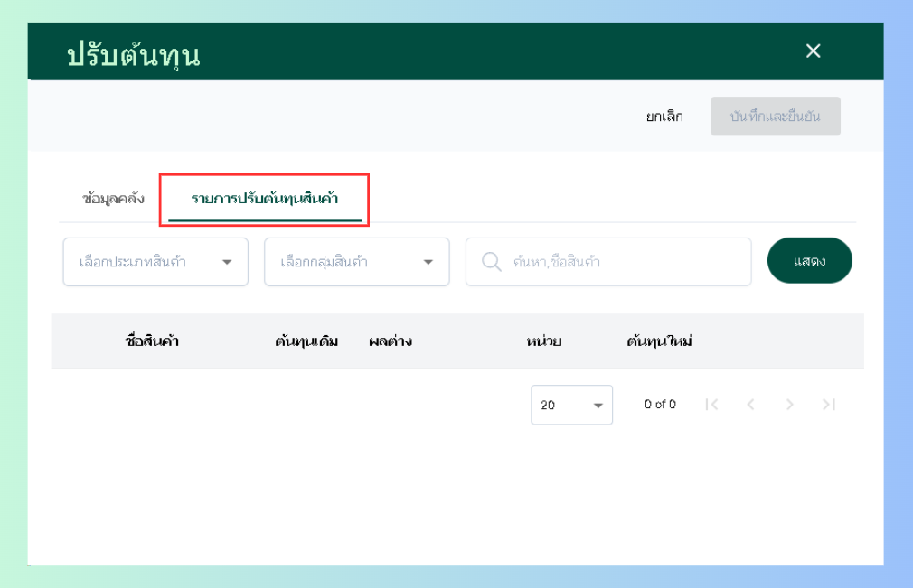Click the ต้นทุนใหม่ column header
The image size is (913, 588).
coord(659,341)
